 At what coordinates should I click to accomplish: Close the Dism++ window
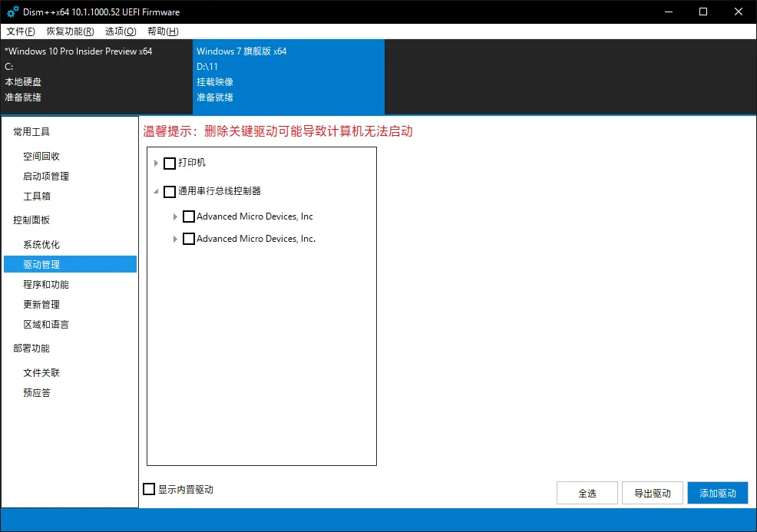coord(738,12)
